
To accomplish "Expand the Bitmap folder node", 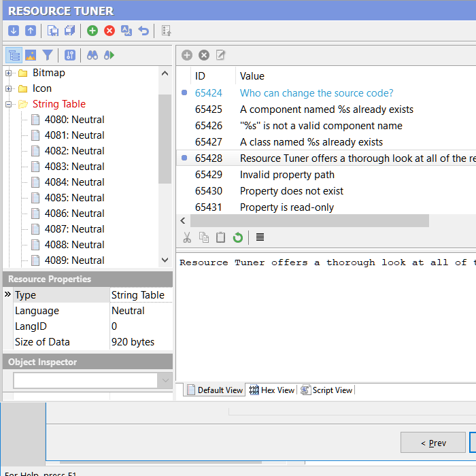I will click(x=8, y=73).
